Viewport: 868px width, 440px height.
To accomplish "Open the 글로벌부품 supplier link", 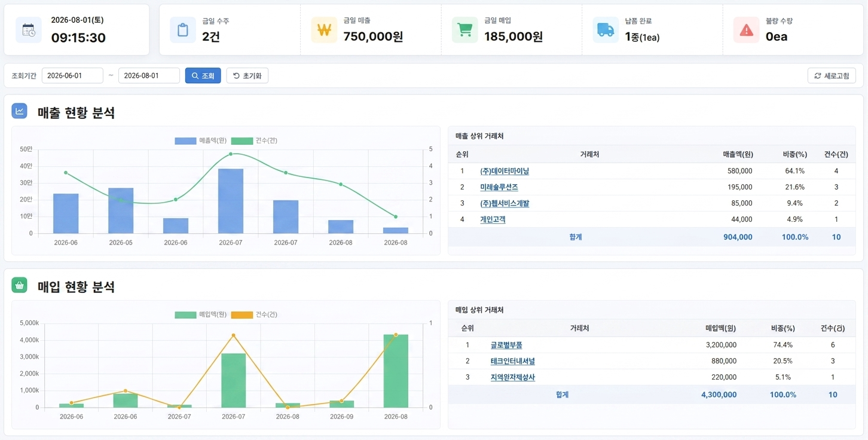I will click(x=506, y=345).
